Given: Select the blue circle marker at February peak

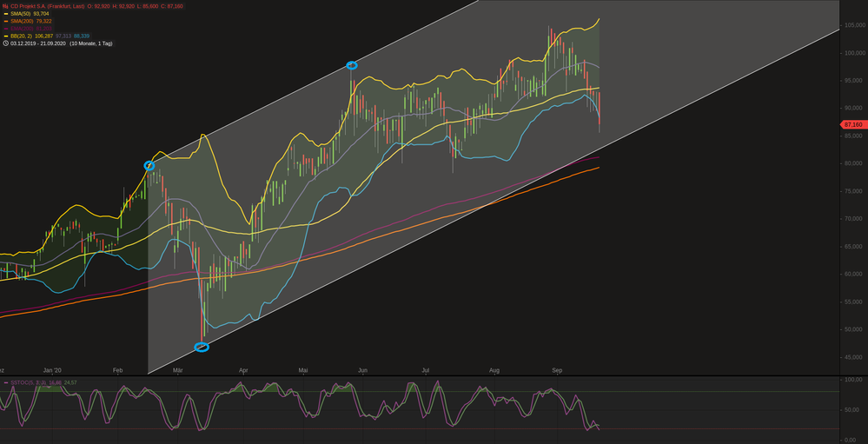Looking at the screenshot, I should (x=149, y=165).
